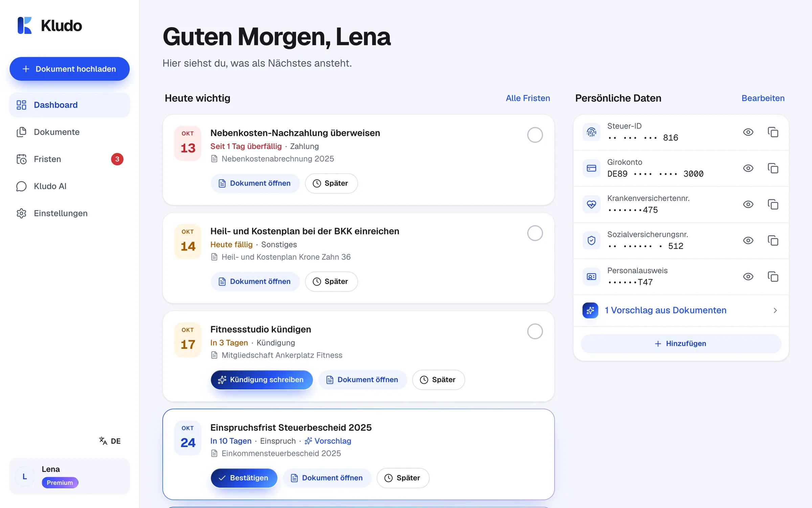Show the full Personalausweis number

click(x=748, y=277)
